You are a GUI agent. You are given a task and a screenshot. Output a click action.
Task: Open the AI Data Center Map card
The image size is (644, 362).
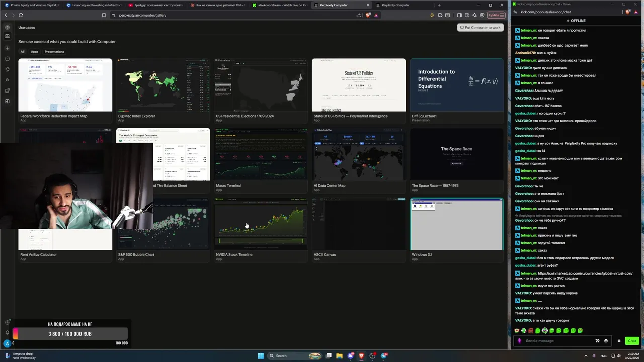359,160
